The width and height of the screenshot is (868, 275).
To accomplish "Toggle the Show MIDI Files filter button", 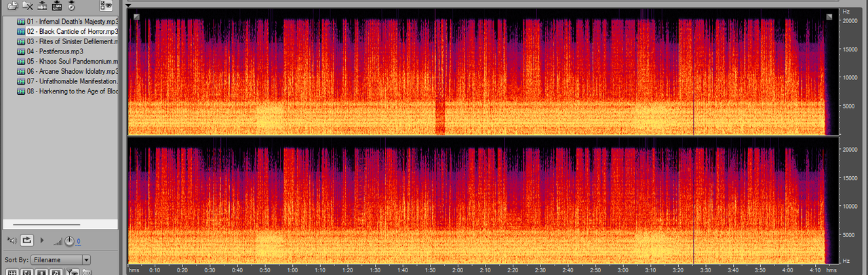I will click(56, 272).
